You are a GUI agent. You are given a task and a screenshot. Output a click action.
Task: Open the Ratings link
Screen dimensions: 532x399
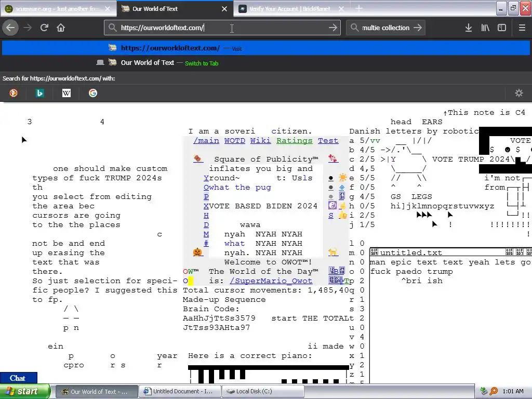[x=295, y=140]
